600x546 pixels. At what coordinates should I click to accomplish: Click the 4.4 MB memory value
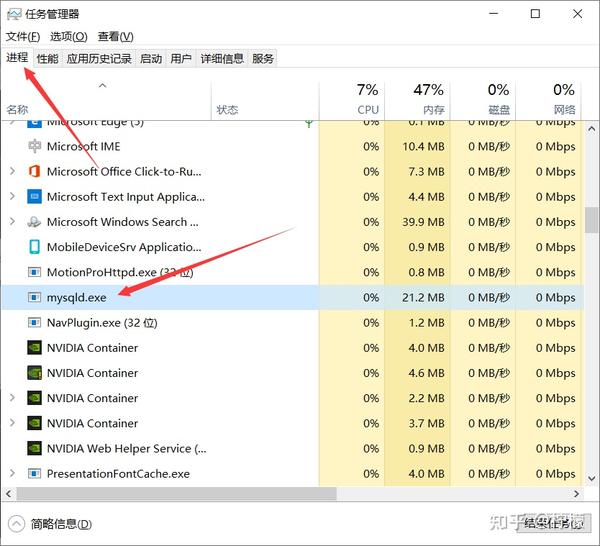pos(426,197)
